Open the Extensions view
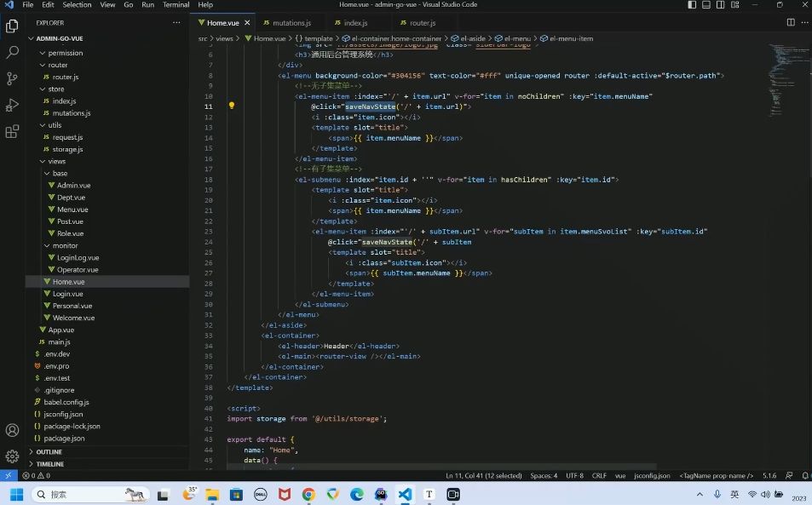This screenshot has width=812, height=505. click(13, 131)
